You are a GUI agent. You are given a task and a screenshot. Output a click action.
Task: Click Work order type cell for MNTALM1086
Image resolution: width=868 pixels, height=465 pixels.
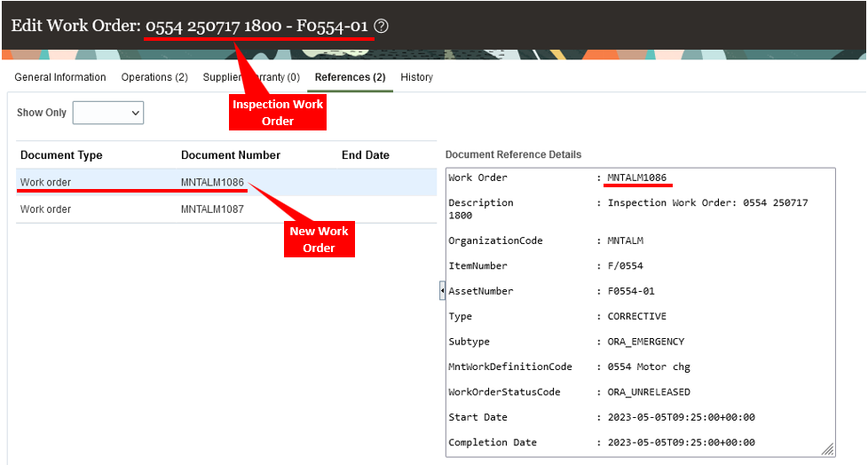pos(45,182)
